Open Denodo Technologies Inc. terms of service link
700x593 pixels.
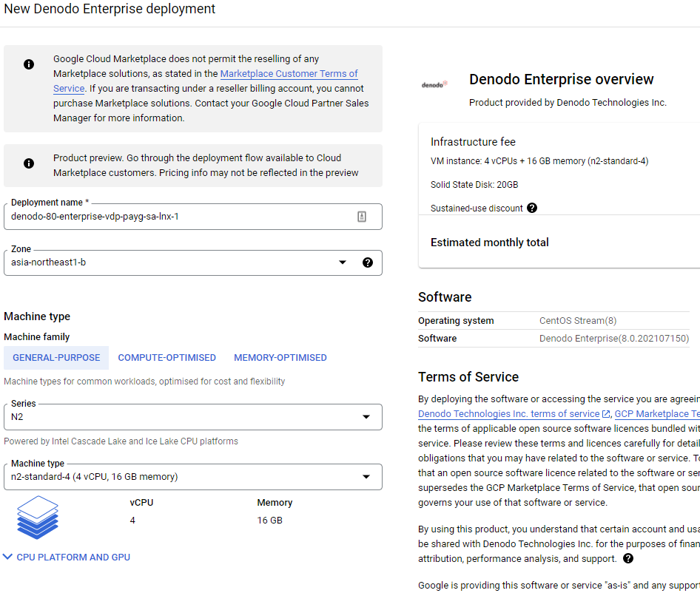click(509, 413)
